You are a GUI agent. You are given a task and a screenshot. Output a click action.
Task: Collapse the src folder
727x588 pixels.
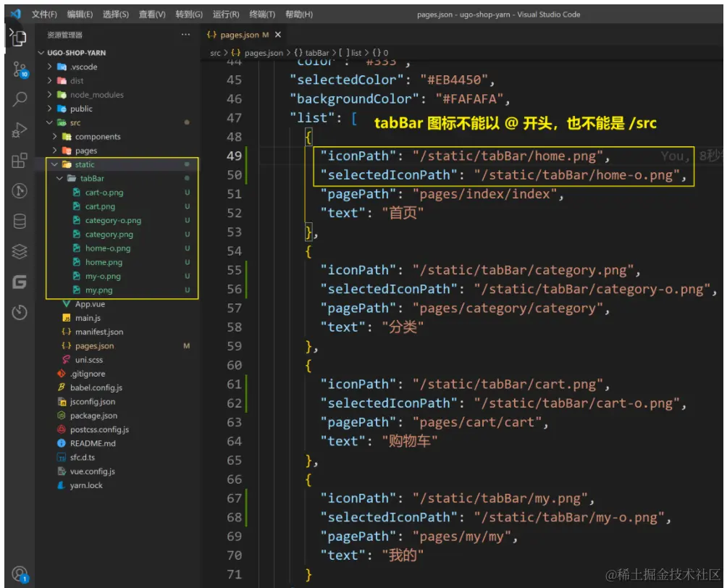click(75, 122)
